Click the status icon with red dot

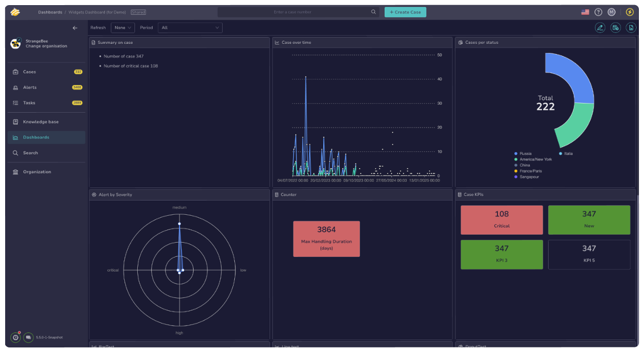pos(15,337)
